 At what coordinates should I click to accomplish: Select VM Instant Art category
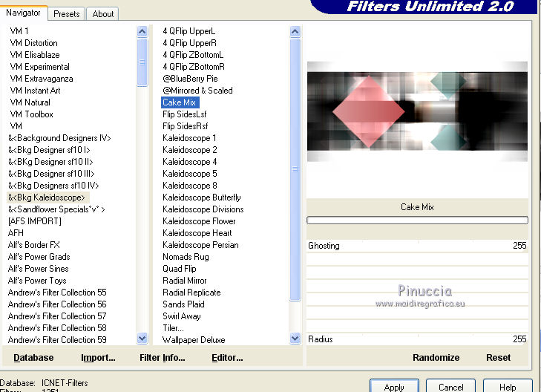tap(35, 91)
